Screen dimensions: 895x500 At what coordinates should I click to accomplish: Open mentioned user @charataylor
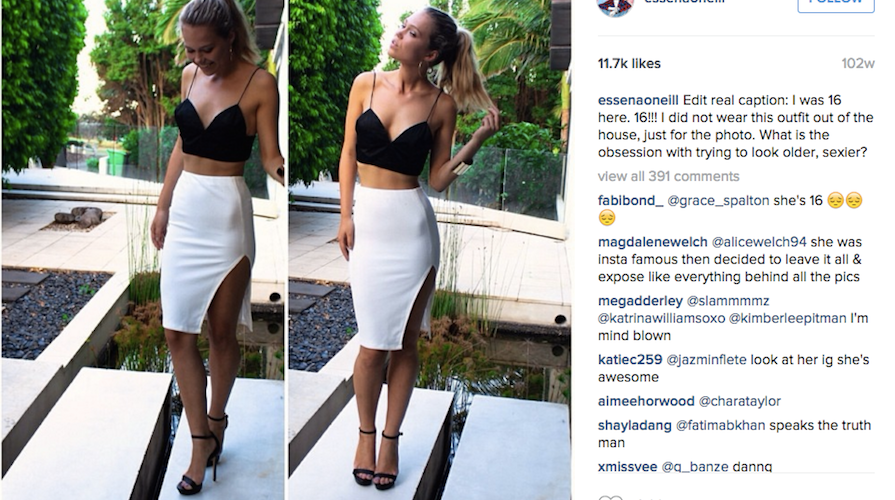pyautogui.click(x=740, y=401)
